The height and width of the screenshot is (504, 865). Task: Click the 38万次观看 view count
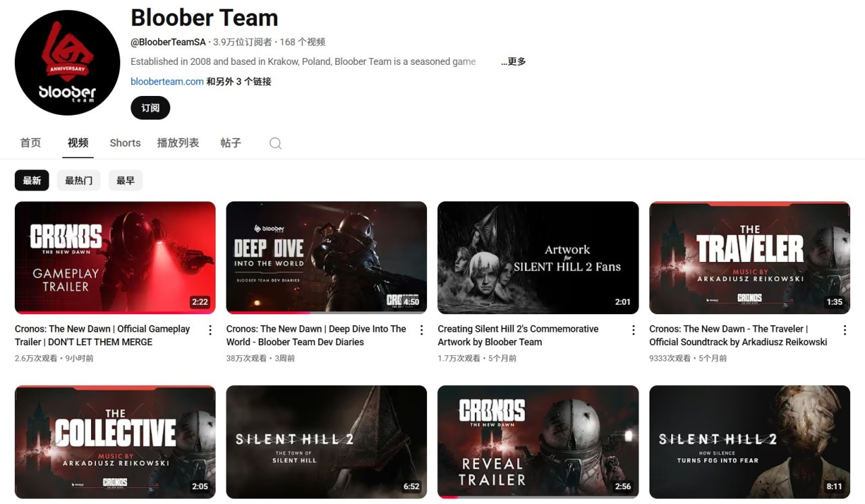[246, 358]
